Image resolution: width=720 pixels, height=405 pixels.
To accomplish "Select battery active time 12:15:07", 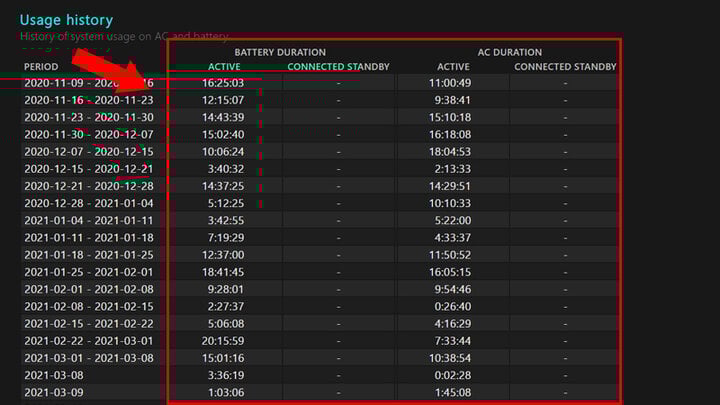I will (223, 100).
